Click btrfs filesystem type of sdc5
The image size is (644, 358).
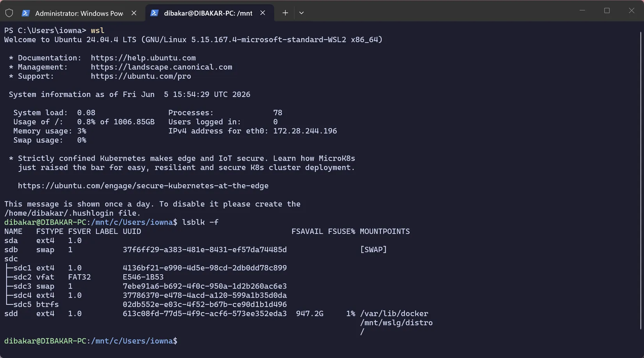[47, 304]
